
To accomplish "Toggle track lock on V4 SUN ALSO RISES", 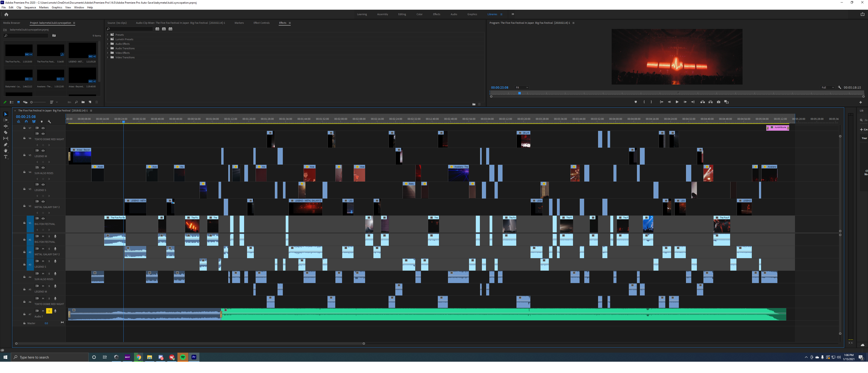I will (x=24, y=172).
